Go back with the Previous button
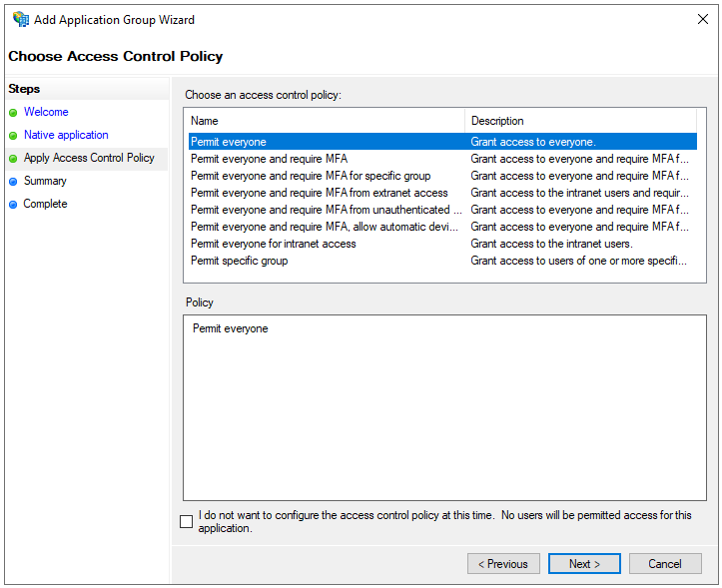722x588 pixels. click(x=503, y=564)
